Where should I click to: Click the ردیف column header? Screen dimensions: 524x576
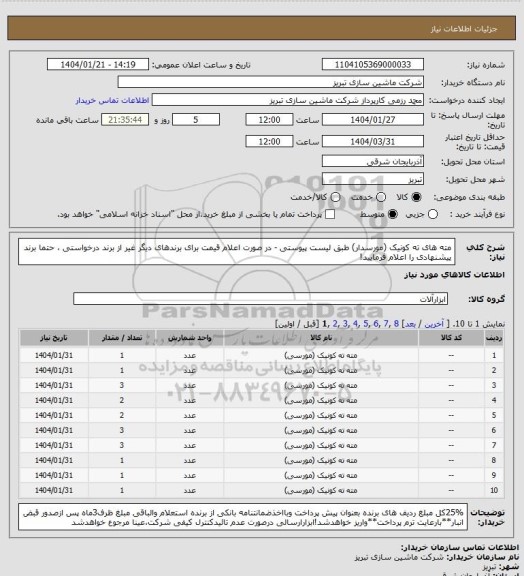coord(494,338)
